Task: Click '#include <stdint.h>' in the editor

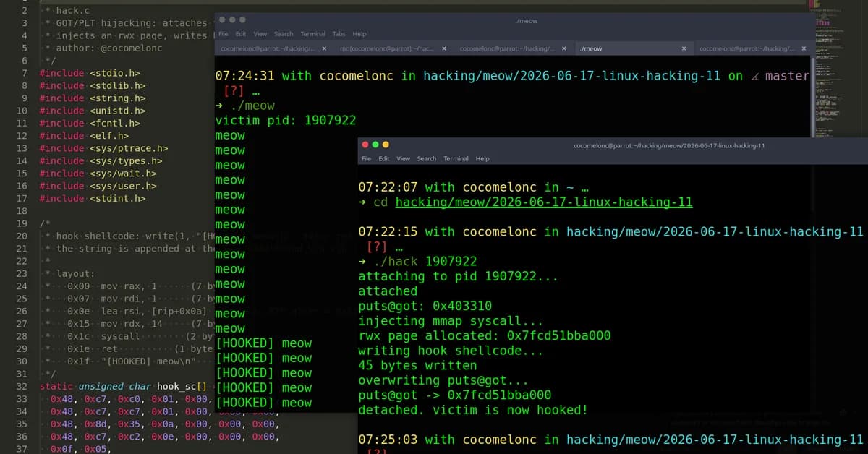Action: pos(93,198)
